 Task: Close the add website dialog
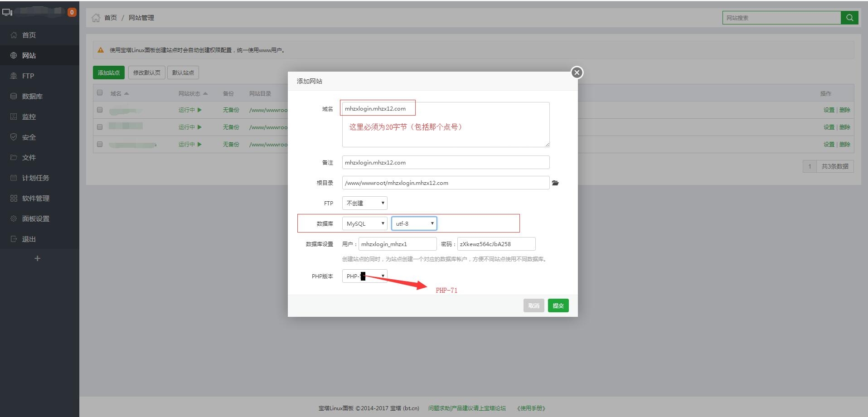[577, 73]
